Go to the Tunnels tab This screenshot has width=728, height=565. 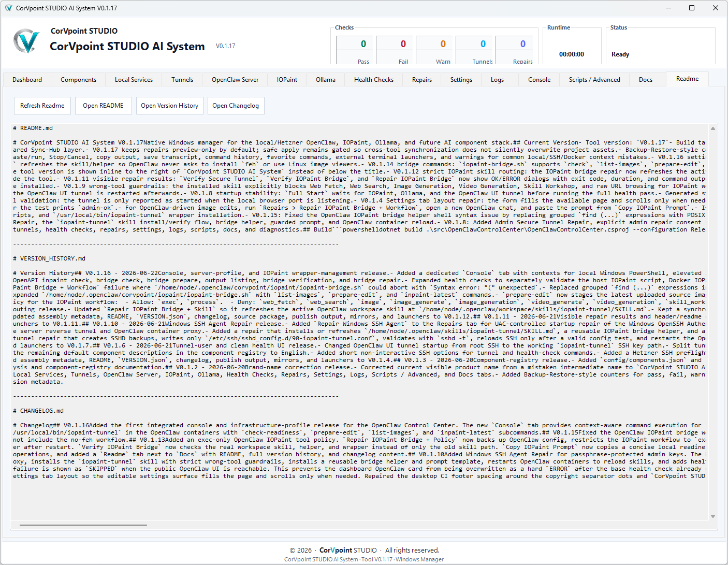pyautogui.click(x=182, y=80)
